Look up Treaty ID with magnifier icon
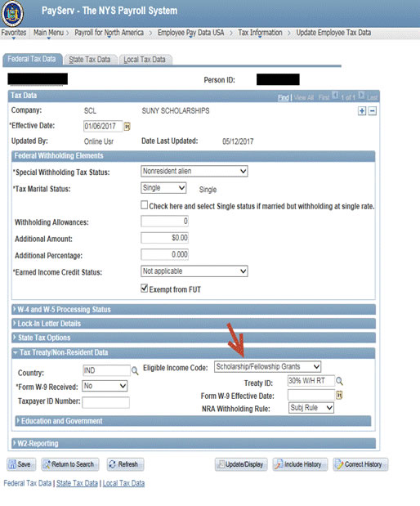The image size is (420, 506). pos(339,381)
